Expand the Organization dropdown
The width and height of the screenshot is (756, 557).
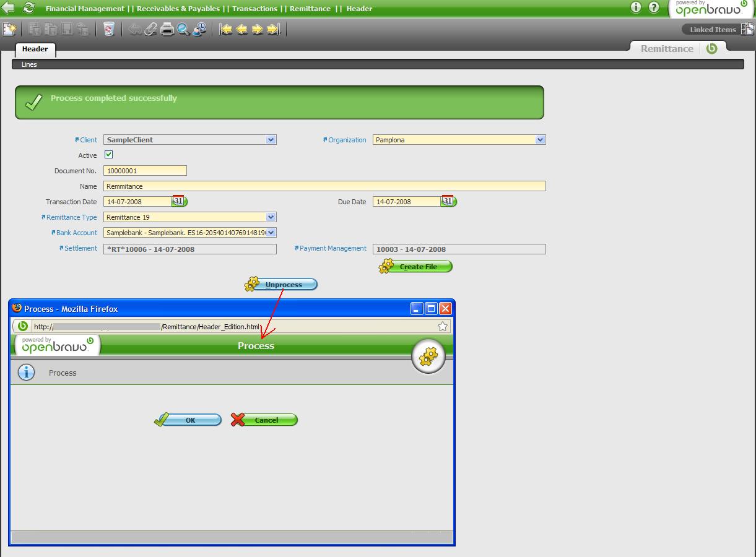click(x=540, y=140)
